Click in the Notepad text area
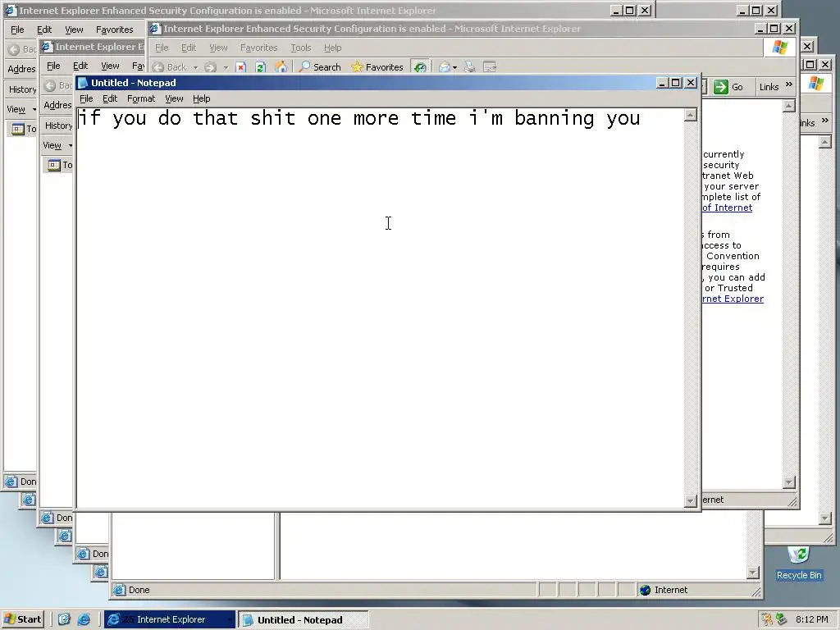The height and width of the screenshot is (630, 840). pos(379,307)
